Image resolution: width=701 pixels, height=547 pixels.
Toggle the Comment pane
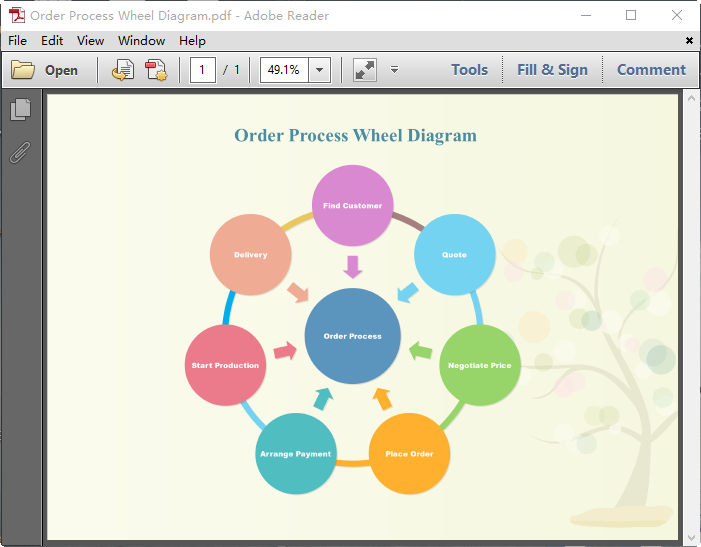[651, 70]
